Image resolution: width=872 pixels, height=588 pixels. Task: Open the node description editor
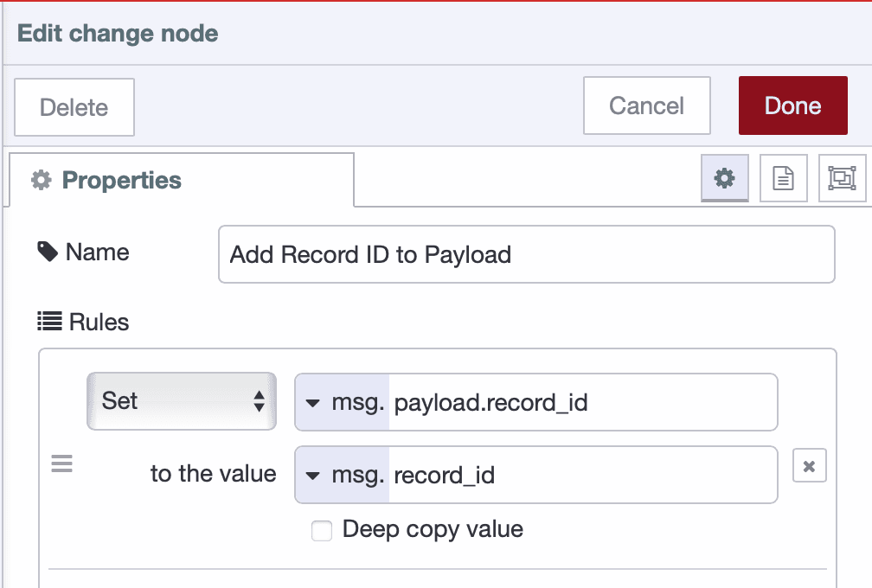pyautogui.click(x=783, y=178)
